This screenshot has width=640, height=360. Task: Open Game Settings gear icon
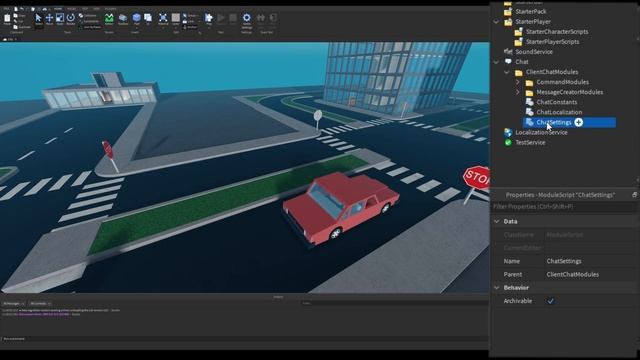[247, 19]
